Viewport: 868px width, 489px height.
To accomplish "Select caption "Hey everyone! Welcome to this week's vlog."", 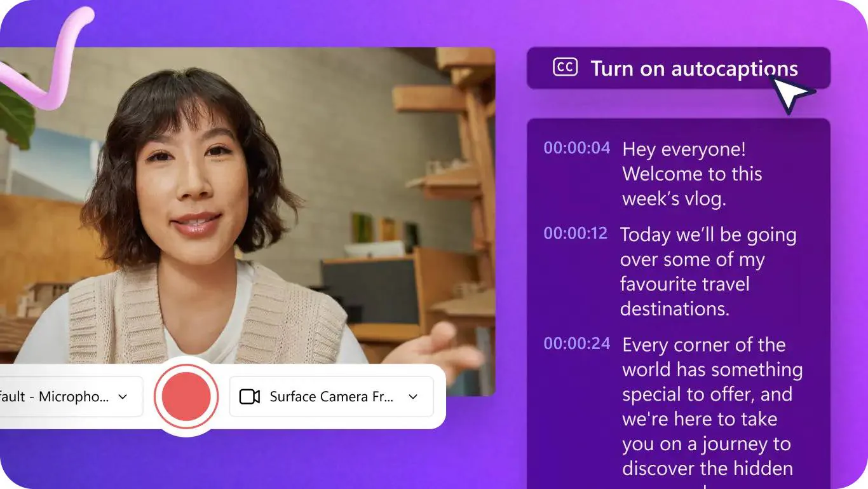I will [692, 174].
